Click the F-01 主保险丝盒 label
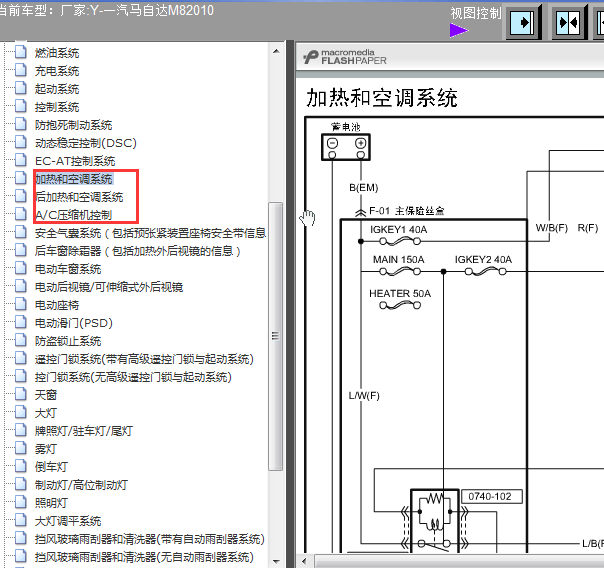The height and width of the screenshot is (568, 604). point(406,211)
